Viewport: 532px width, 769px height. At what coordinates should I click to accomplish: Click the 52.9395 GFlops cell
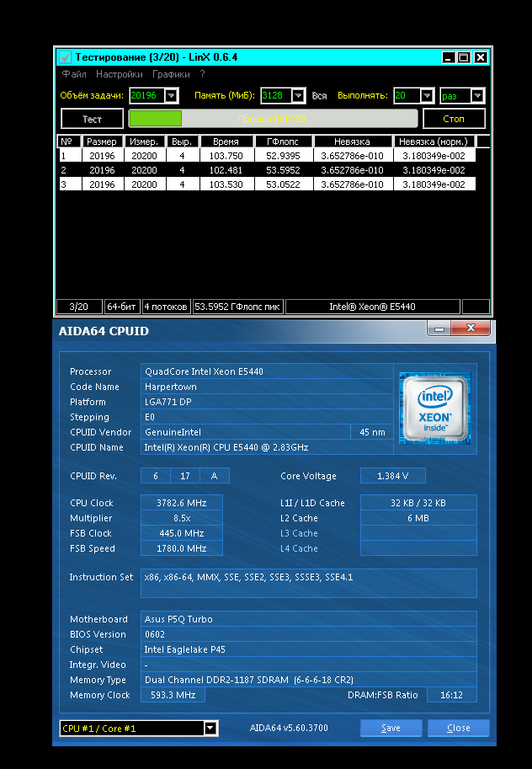pos(283,156)
